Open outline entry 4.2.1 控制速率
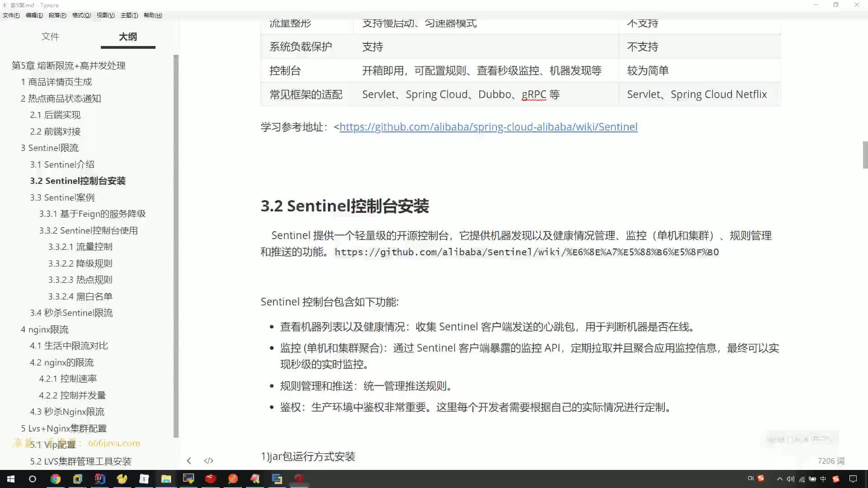The image size is (868, 488). (68, 379)
